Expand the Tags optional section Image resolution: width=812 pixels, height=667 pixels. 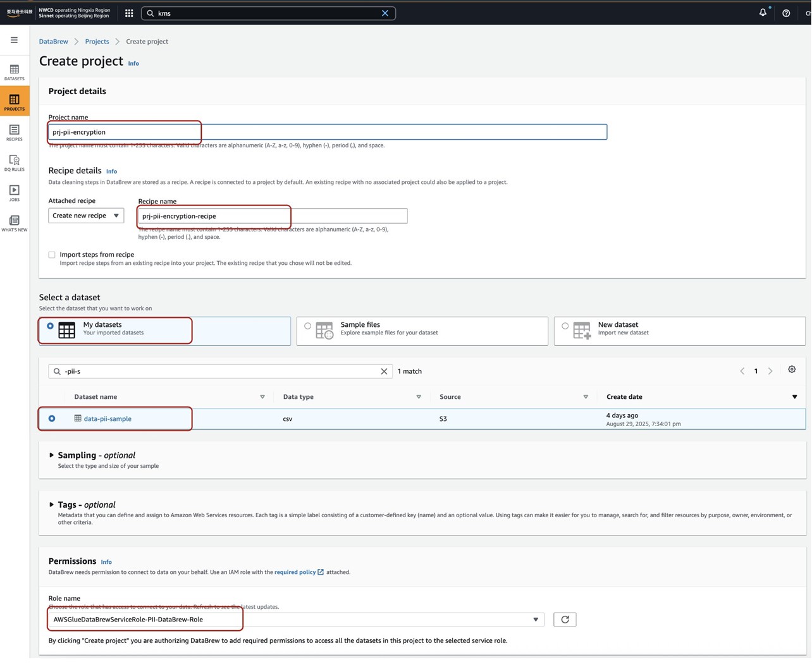[x=51, y=505]
